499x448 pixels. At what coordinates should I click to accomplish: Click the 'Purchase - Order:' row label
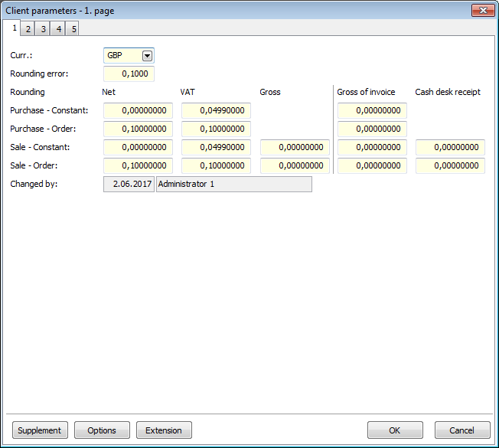point(43,129)
